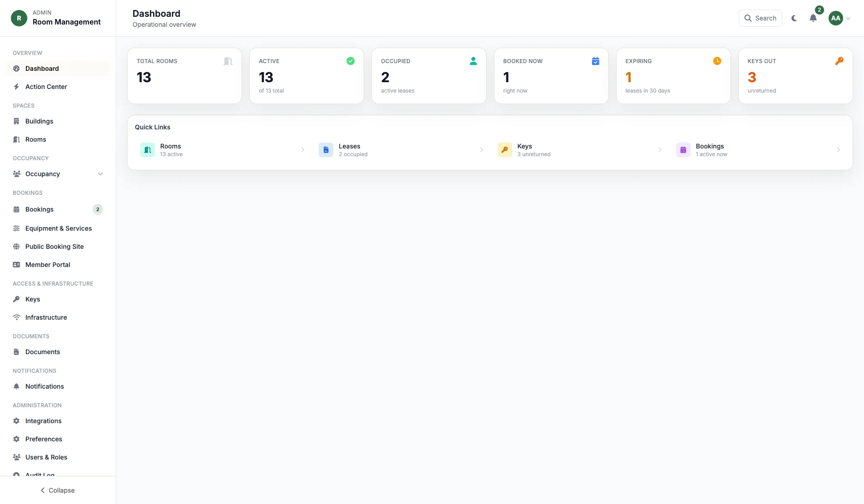The width and height of the screenshot is (864, 504).
Task: Click the chevron on Leases quick link
Action: (481, 150)
